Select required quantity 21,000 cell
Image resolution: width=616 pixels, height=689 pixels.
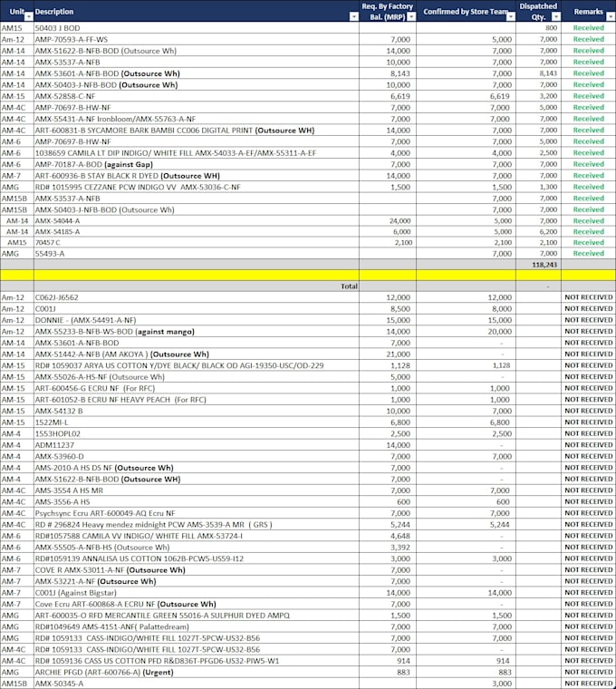pyautogui.click(x=388, y=354)
